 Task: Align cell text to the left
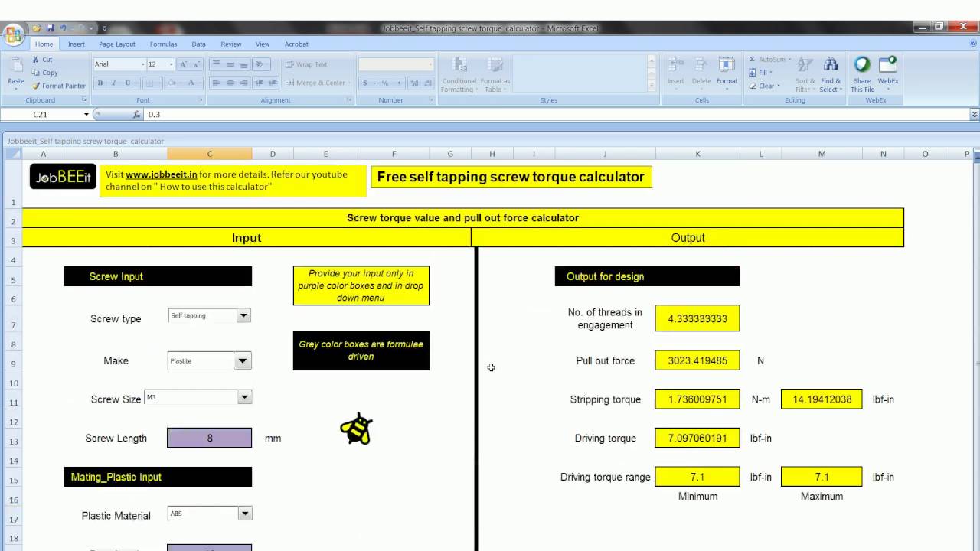pos(216,83)
